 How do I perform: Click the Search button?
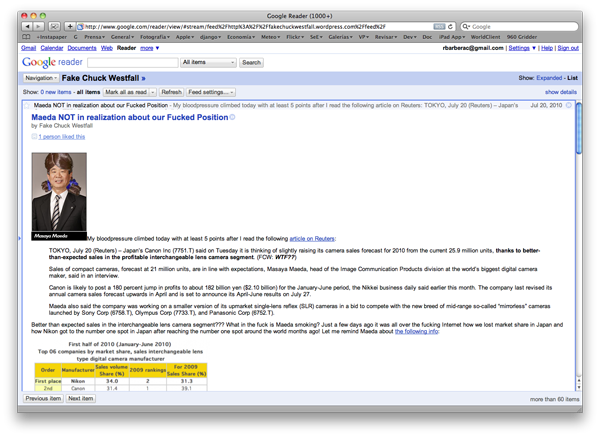(251, 62)
